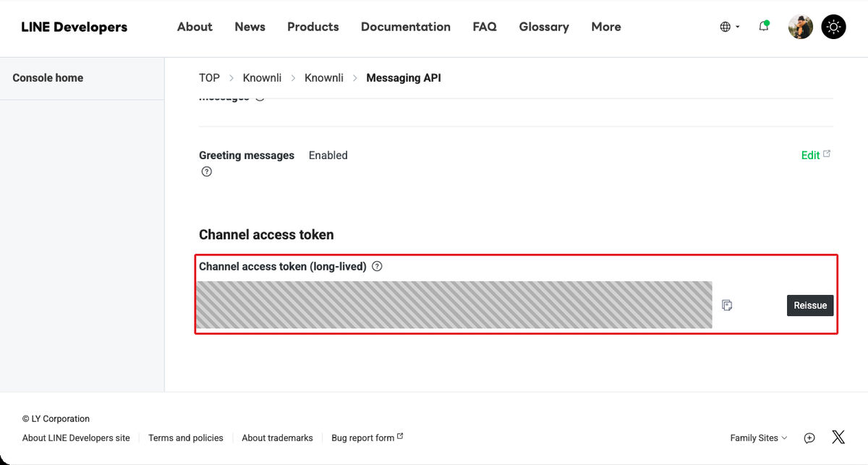Click the first Knownli breadcrumb
This screenshot has width=868, height=465.
(x=262, y=78)
